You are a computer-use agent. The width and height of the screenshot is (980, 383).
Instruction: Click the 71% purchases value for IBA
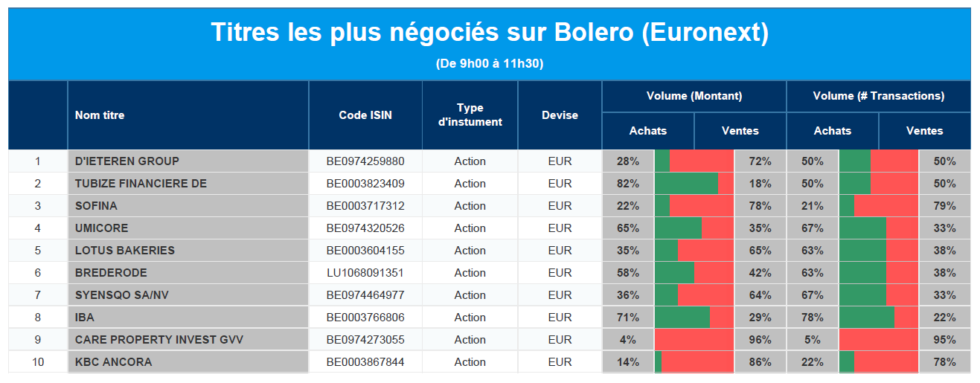tap(628, 318)
